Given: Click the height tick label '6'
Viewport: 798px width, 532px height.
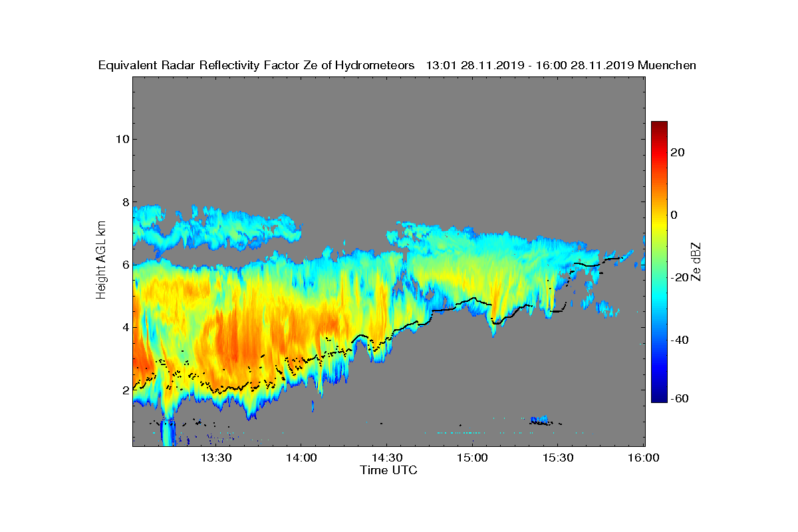Looking at the screenshot, I should coord(124,264).
